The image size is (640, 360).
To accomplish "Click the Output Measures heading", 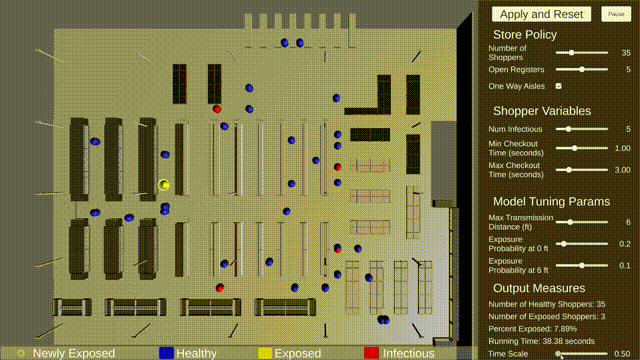I will pyautogui.click(x=539, y=288).
